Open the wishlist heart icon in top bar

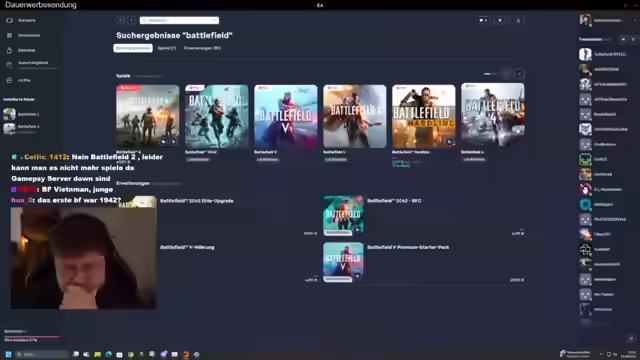pyautogui.click(x=500, y=20)
